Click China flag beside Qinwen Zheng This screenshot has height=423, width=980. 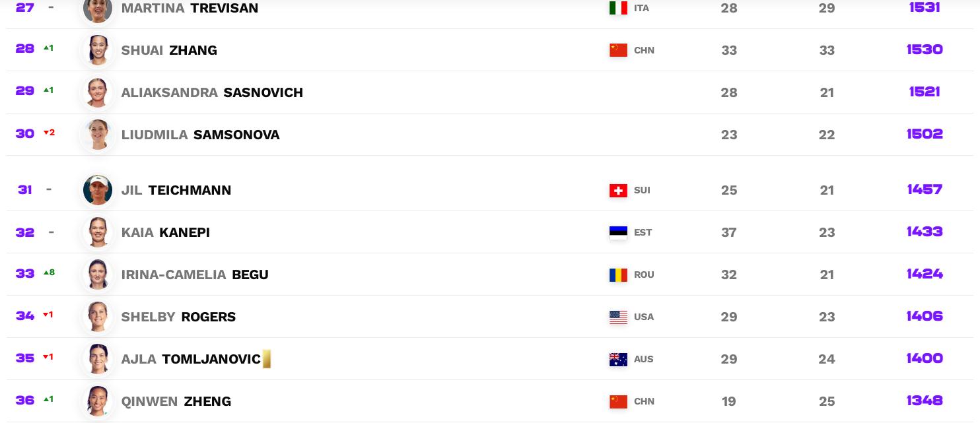tap(618, 401)
